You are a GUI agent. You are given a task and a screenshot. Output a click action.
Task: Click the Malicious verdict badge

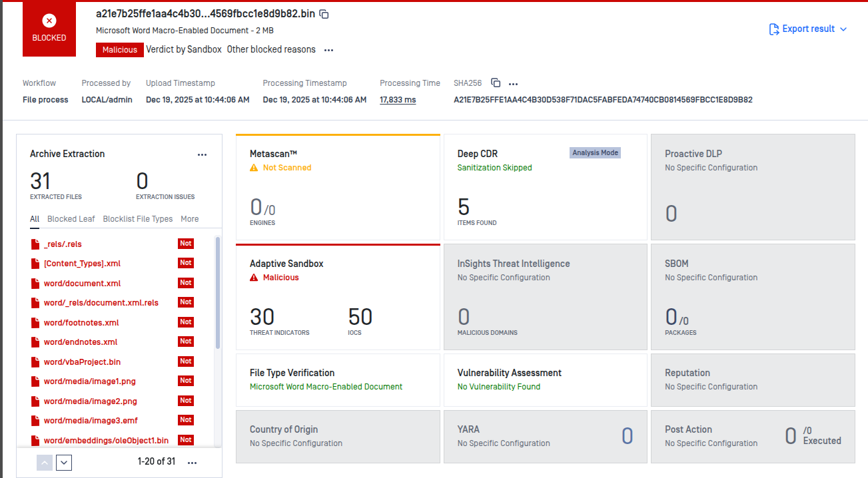(x=120, y=50)
